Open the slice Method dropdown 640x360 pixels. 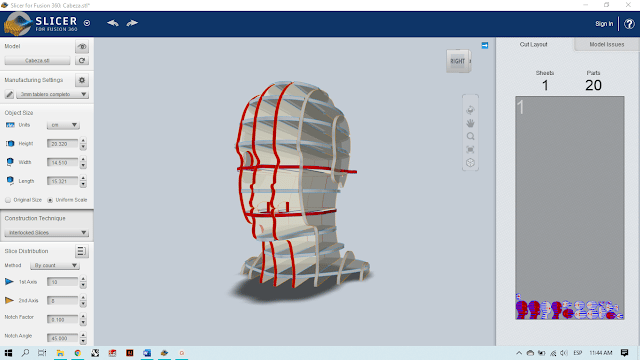coord(55,265)
